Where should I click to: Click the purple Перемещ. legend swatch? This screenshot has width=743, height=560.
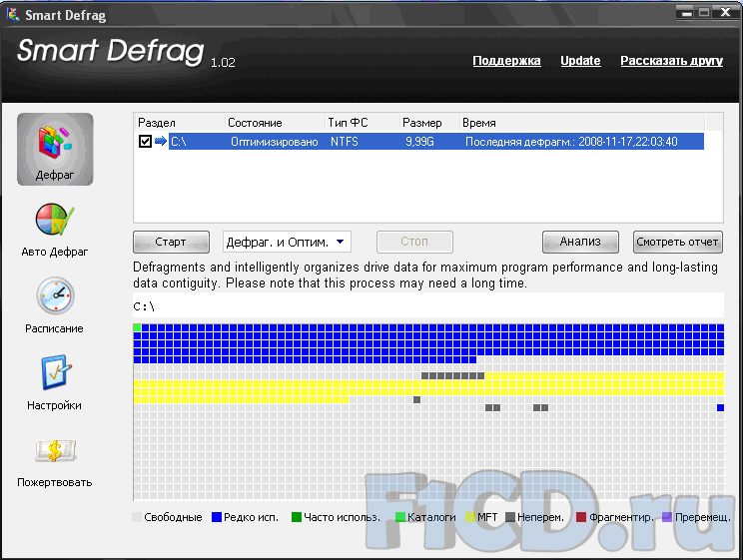667,517
